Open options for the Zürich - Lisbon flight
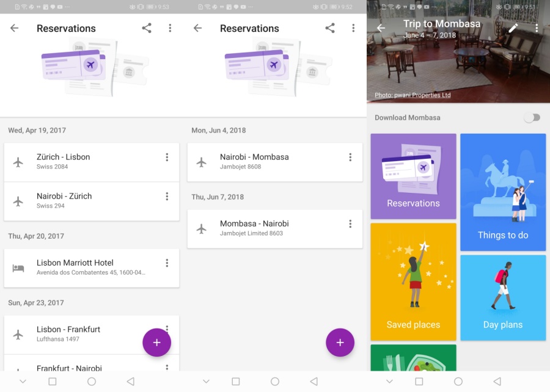 click(x=167, y=158)
